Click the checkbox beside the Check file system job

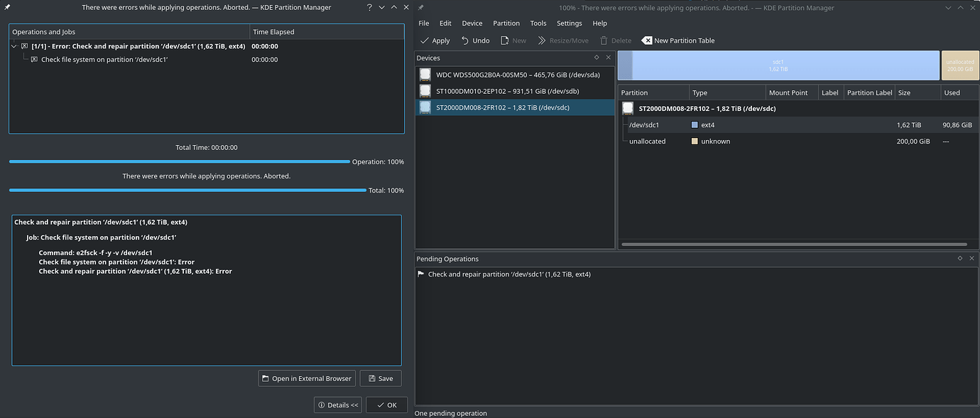pyautogui.click(x=35, y=59)
